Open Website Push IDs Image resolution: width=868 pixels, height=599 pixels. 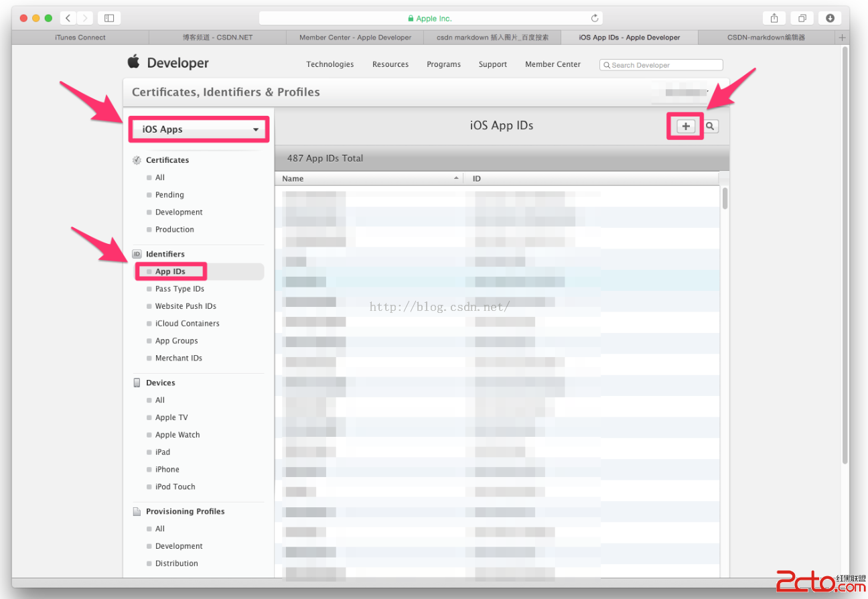click(186, 306)
